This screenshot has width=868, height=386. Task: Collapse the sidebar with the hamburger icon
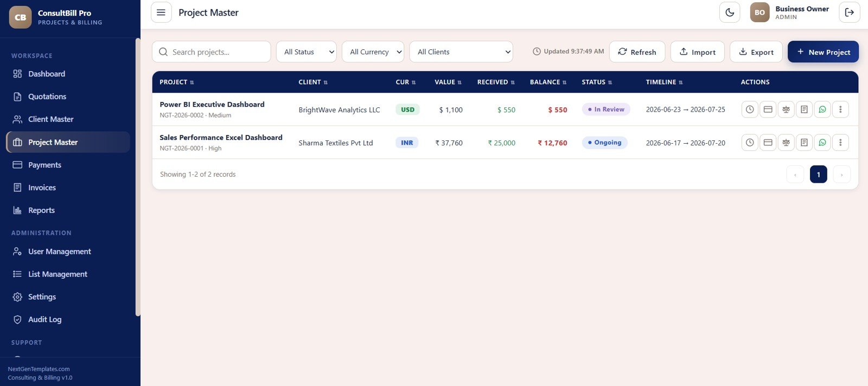161,12
